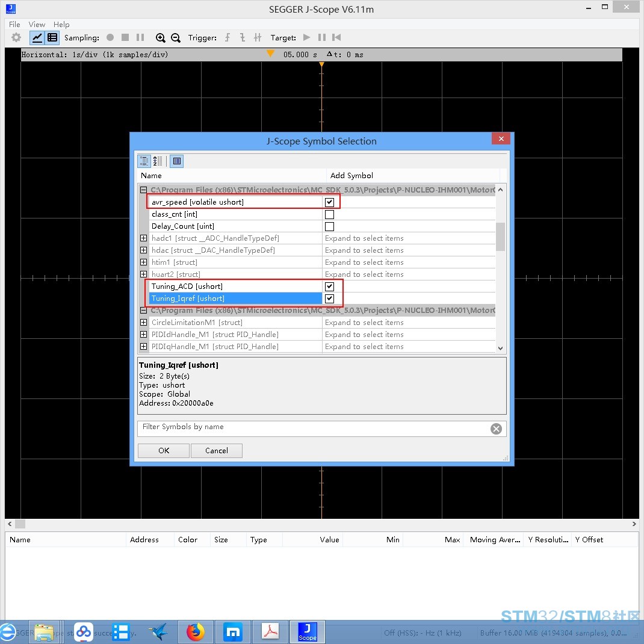Uncheck the Tuning_ACD symbol checkbox
Screen dimensions: 644x644
pos(329,286)
